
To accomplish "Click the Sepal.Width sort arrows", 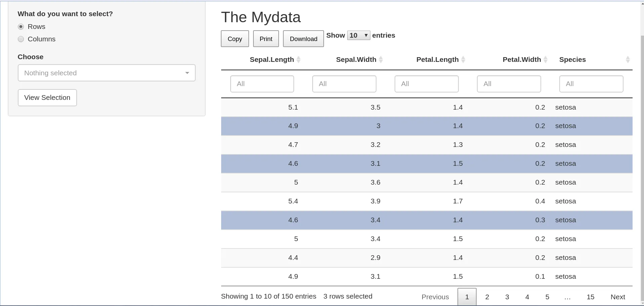I will [x=381, y=60].
